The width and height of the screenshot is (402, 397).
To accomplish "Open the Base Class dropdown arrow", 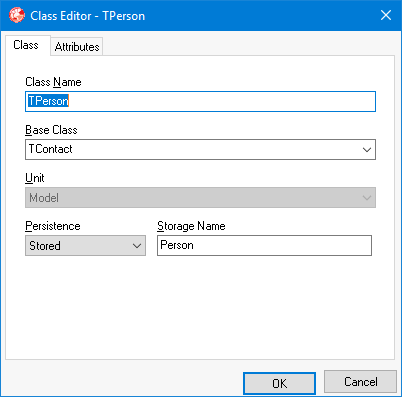I will (367, 150).
